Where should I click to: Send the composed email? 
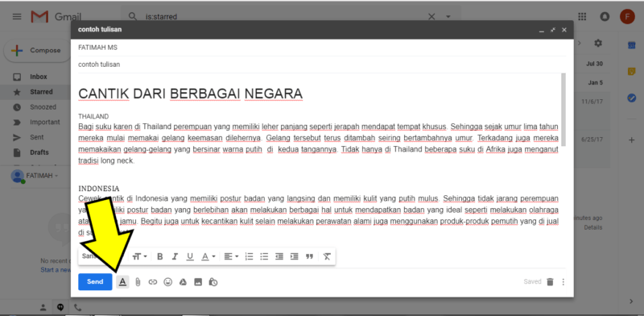point(95,282)
